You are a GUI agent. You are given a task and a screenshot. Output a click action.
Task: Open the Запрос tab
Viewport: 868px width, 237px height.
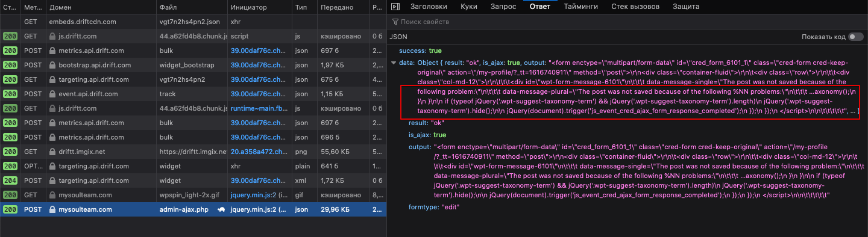(503, 7)
